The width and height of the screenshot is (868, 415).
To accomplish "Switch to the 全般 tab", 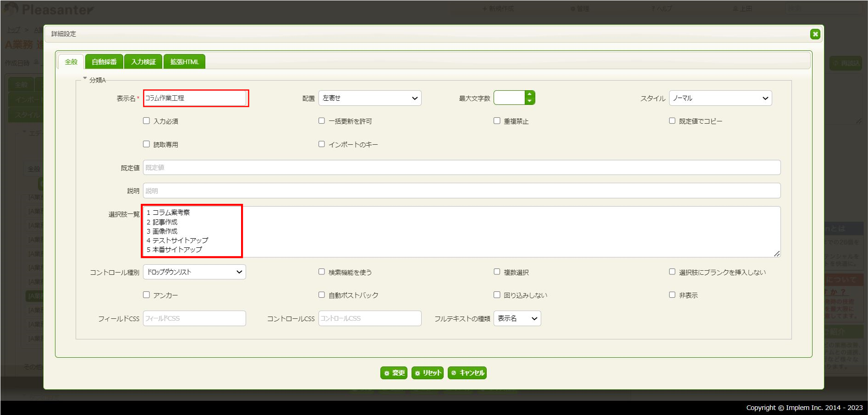I will 71,62.
